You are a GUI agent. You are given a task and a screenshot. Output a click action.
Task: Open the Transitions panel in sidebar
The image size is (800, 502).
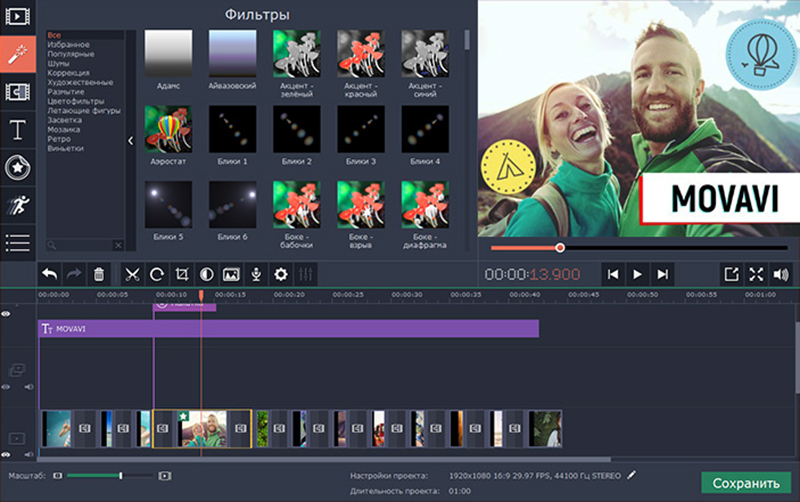tap(18, 92)
